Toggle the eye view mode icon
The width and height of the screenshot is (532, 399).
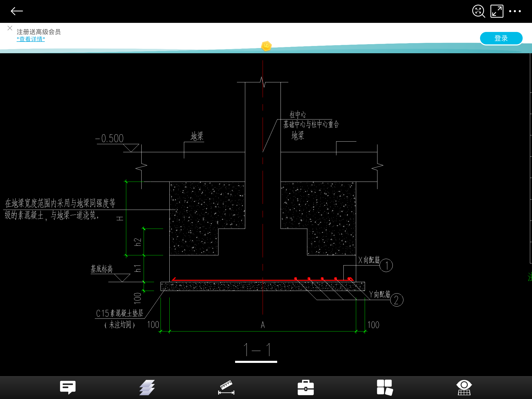(464, 388)
